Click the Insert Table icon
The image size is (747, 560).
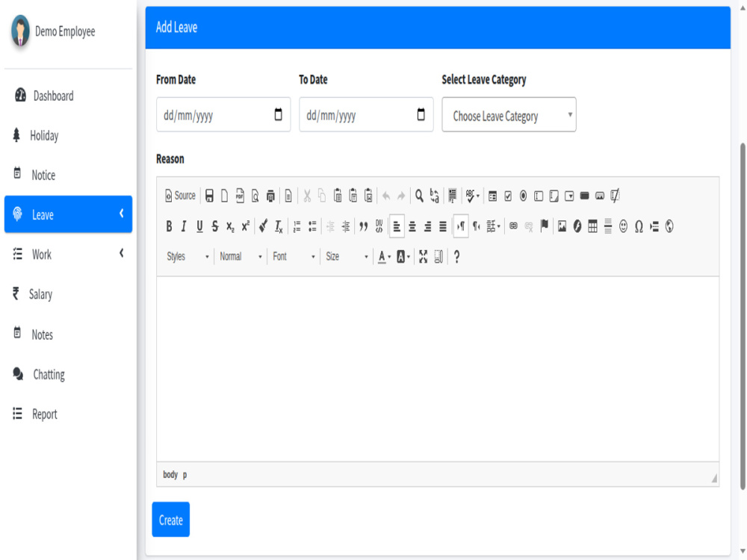pyautogui.click(x=592, y=227)
